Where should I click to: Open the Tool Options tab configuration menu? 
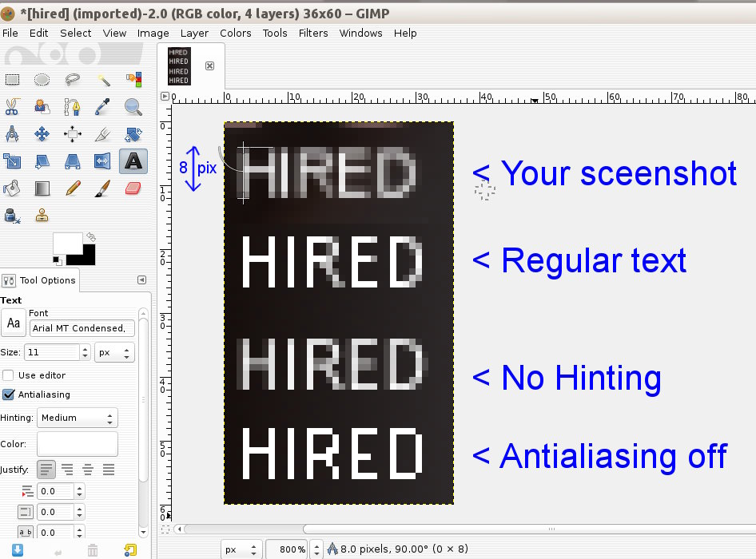coord(141,280)
